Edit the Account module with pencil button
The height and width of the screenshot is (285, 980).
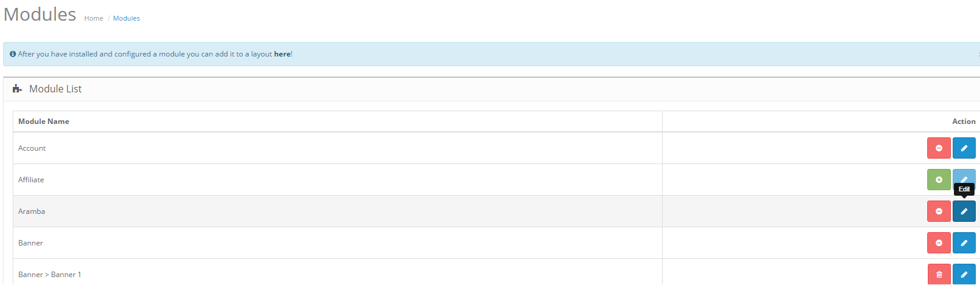tap(964, 148)
